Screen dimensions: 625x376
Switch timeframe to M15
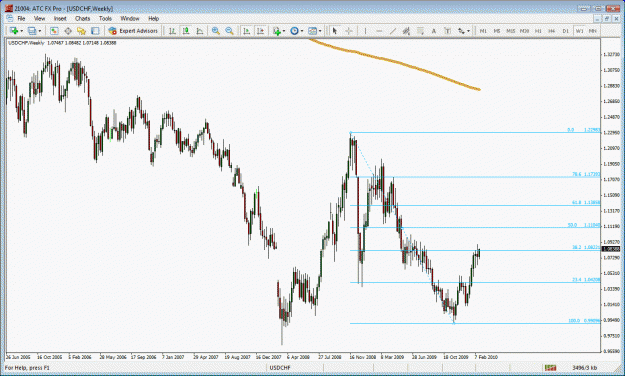pyautogui.click(x=511, y=31)
